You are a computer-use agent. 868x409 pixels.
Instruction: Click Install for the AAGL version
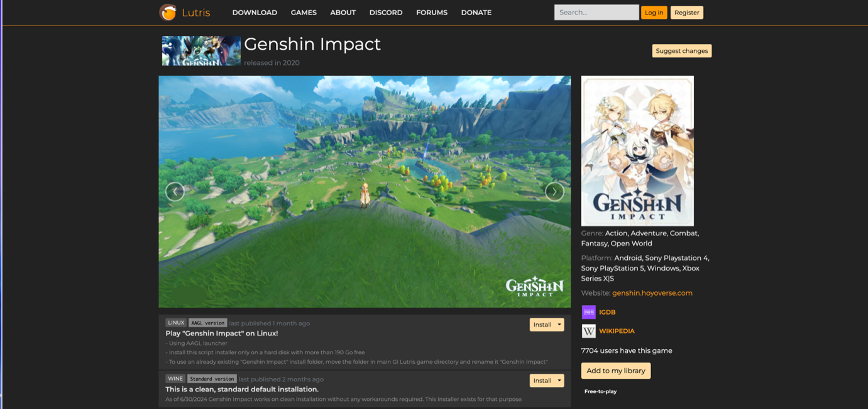(542, 325)
